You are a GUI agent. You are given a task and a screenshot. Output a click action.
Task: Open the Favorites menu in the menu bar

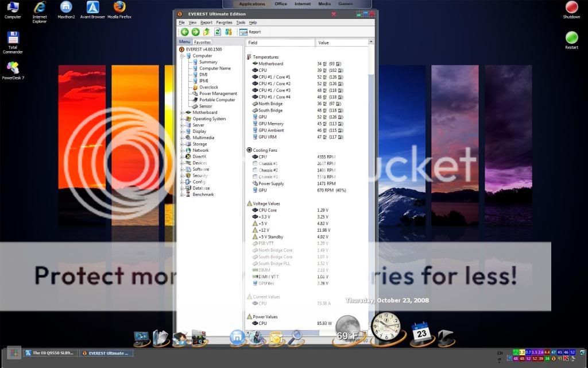click(x=224, y=22)
